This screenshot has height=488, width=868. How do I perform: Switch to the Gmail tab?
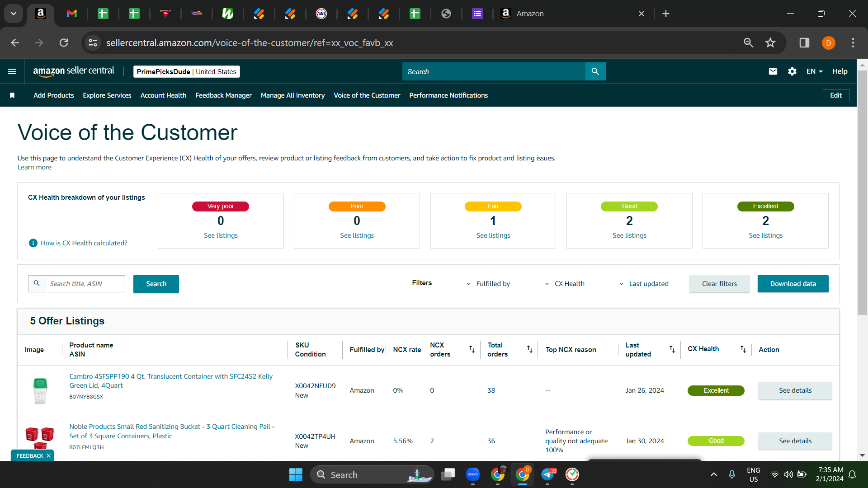72,14
